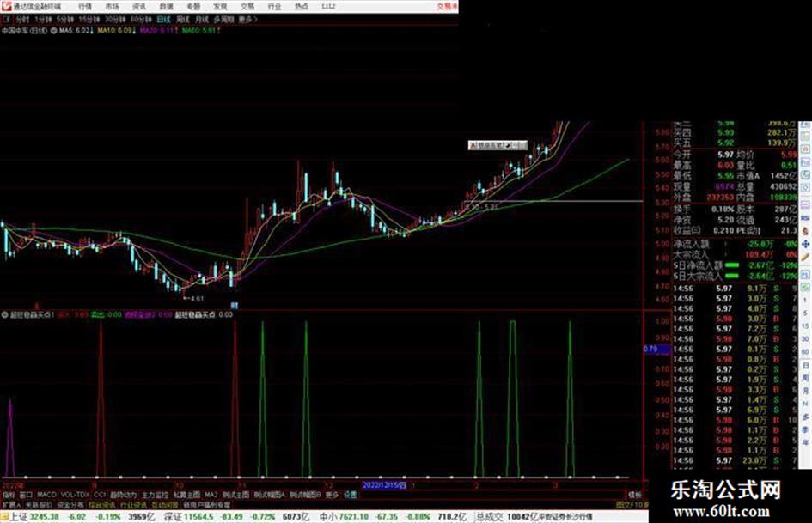Click the red app logo icon

click(x=6, y=6)
